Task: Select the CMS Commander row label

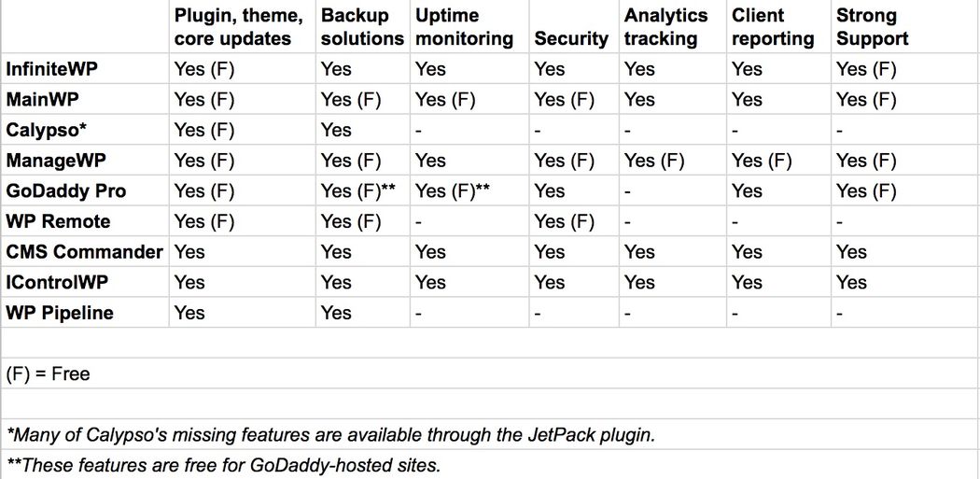Action: click(x=85, y=252)
